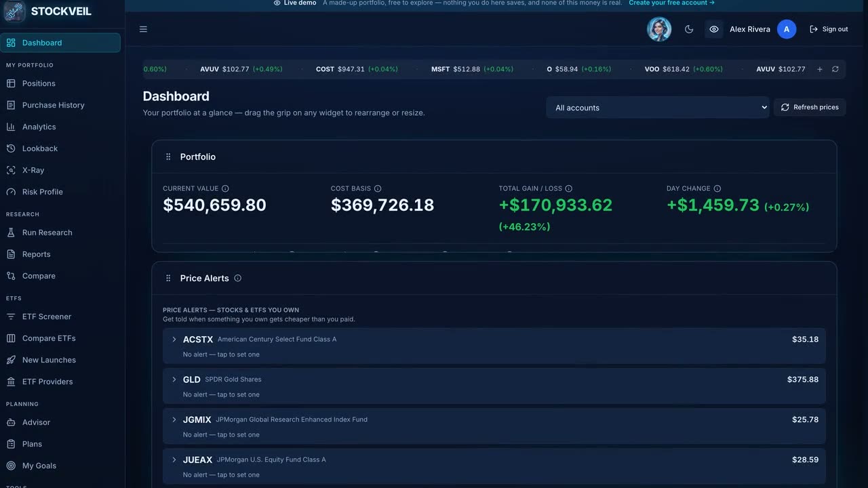The height and width of the screenshot is (488, 868).
Task: Sign out of the account
Action: [829, 29]
